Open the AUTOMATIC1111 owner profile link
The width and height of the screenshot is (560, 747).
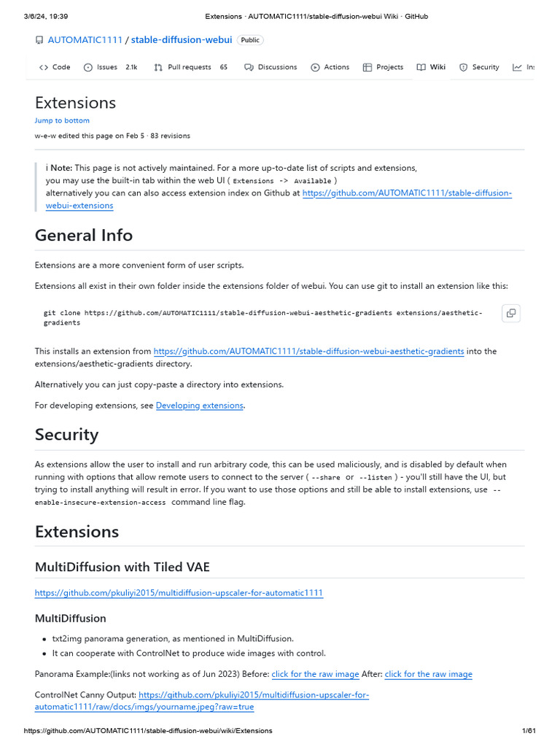tap(85, 40)
